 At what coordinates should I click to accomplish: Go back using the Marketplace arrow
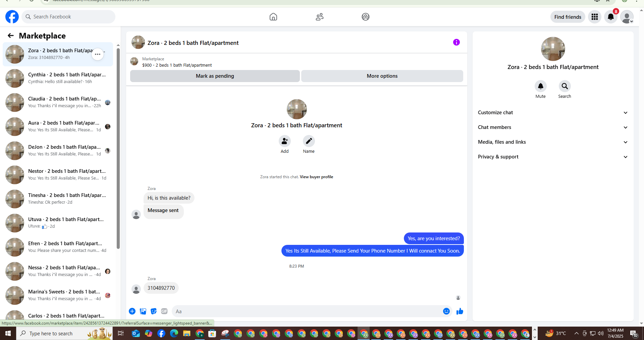pyautogui.click(x=11, y=36)
